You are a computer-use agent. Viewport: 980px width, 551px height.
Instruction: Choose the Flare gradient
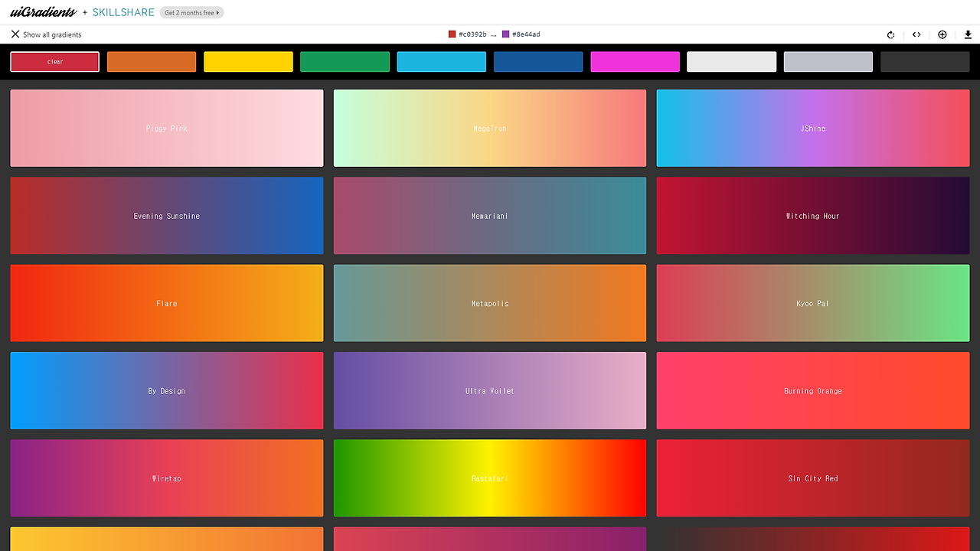click(167, 303)
